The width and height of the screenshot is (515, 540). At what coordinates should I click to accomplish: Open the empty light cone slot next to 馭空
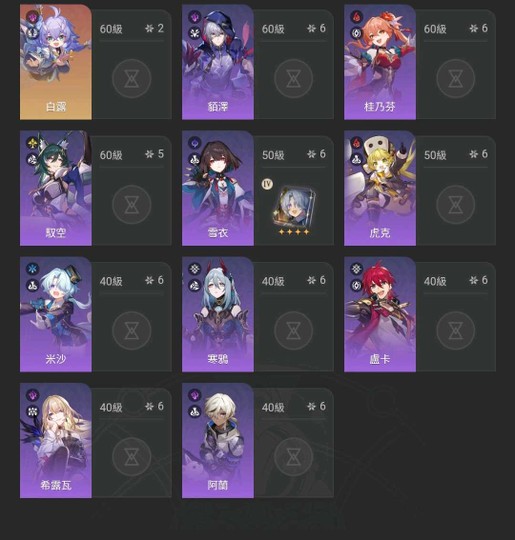[x=131, y=205]
